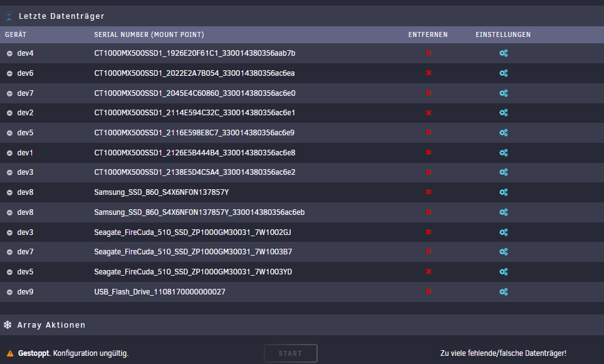Select Seagate serial ending 7W1003YD
The height and width of the screenshot is (364, 604).
coord(193,272)
